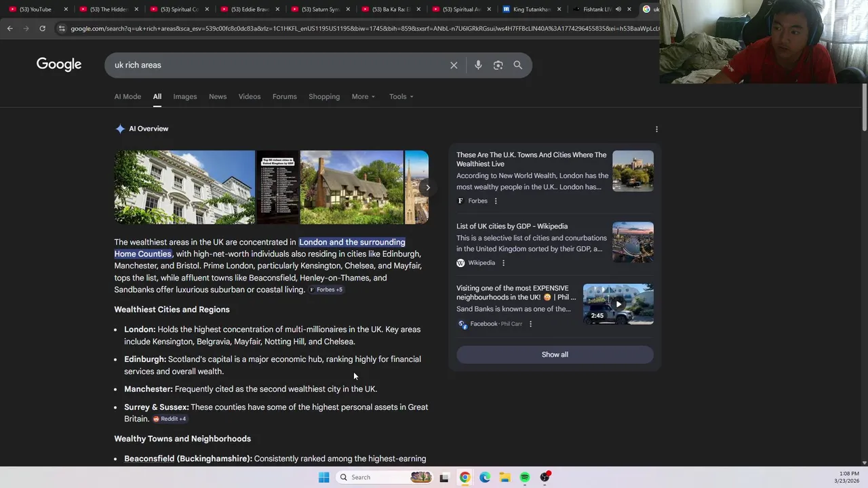Screen dimensions: 868x488
Task: Open the thatched cottage image thumbnail
Action: point(351,187)
